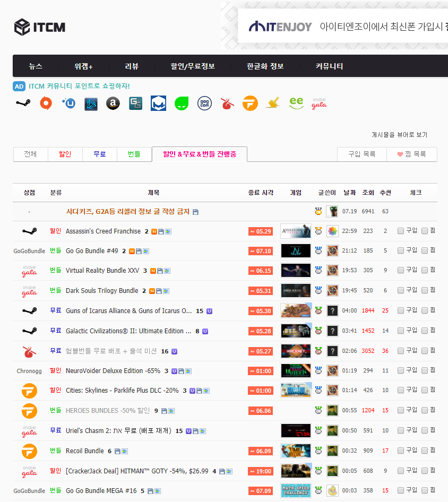The width and height of the screenshot is (448, 502).
Task: Click question-mark avatar on Galactic Civilizations row
Action: tap(332, 331)
